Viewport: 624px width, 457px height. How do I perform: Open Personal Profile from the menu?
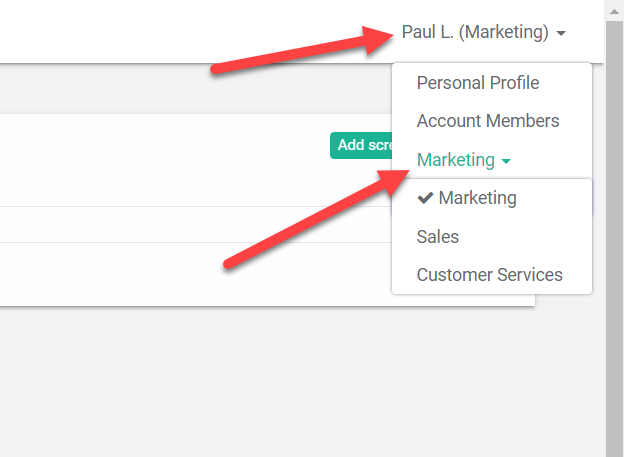[478, 83]
